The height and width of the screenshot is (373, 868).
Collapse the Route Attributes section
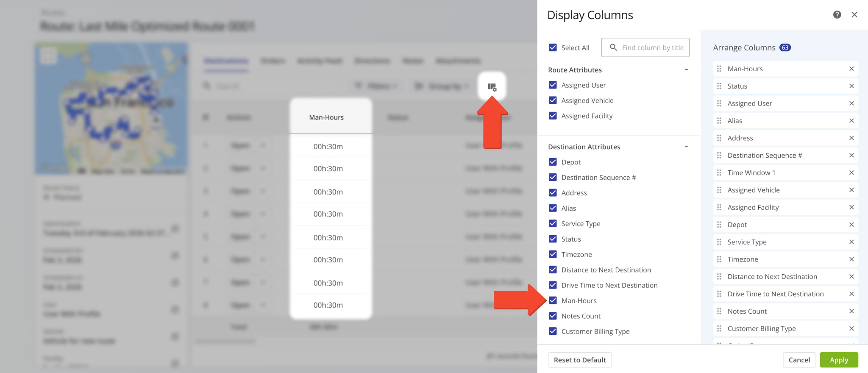point(686,70)
